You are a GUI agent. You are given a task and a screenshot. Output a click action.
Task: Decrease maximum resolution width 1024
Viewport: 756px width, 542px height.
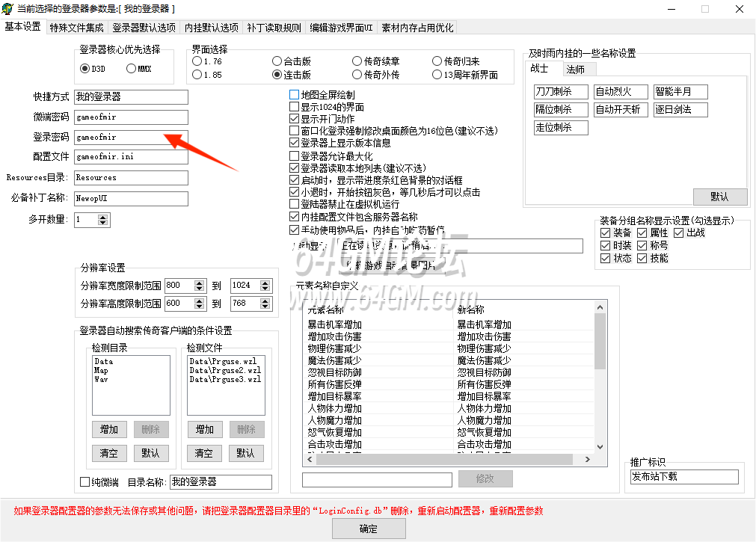(265, 289)
